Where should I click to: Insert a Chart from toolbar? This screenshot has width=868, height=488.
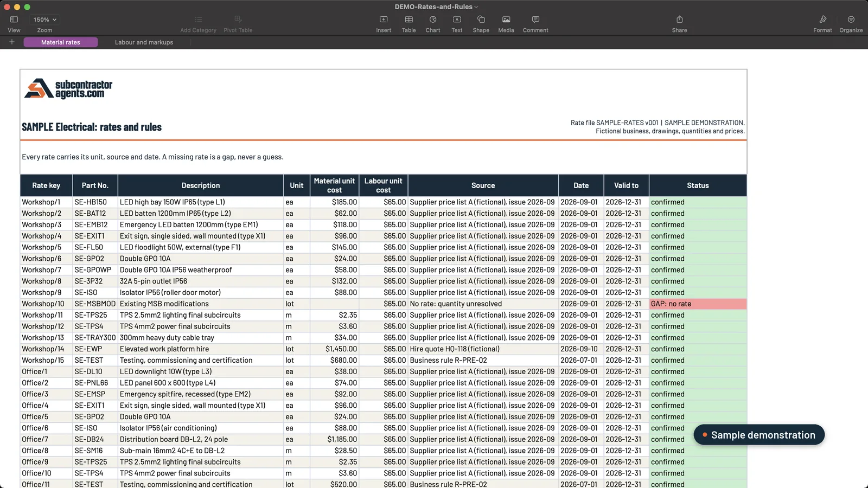pyautogui.click(x=433, y=20)
